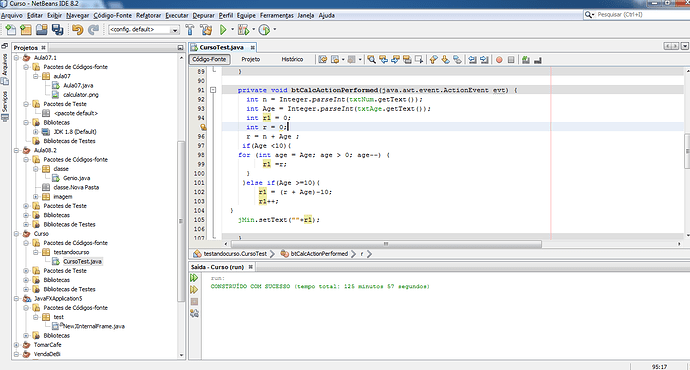Screen dimensions: 690x370
Task: Collapse the btCalcActionPerformed code fold at line 91
Action: (x=213, y=90)
